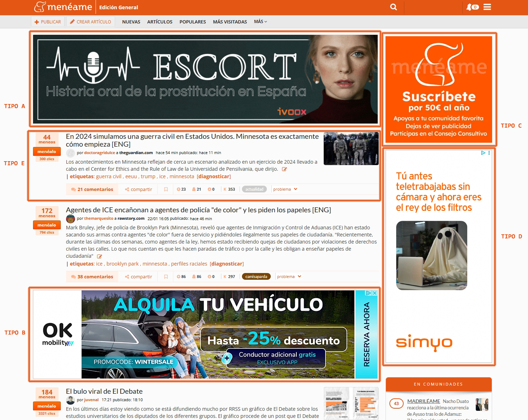528x420 pixels.
Task: Click edit icon after ICE story summary
Action: tap(99, 256)
